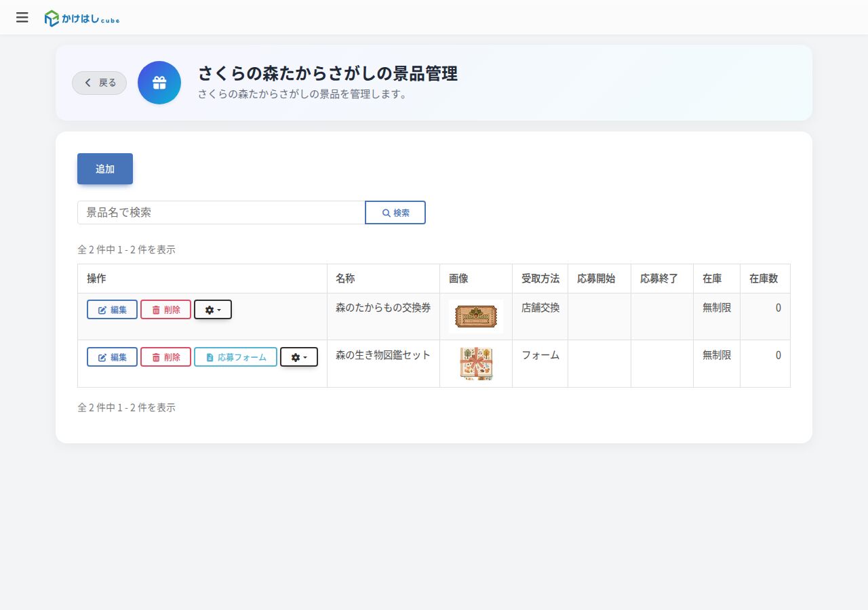Click the gift box thumbnail image

point(476,364)
